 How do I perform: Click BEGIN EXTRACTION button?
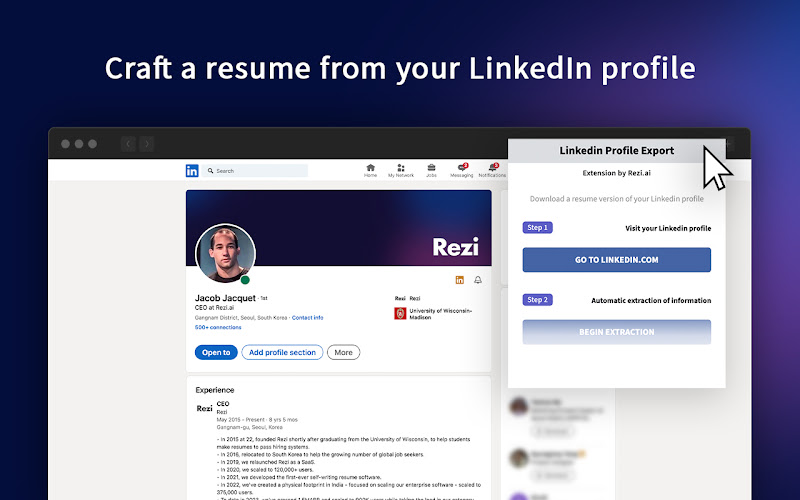click(x=616, y=332)
